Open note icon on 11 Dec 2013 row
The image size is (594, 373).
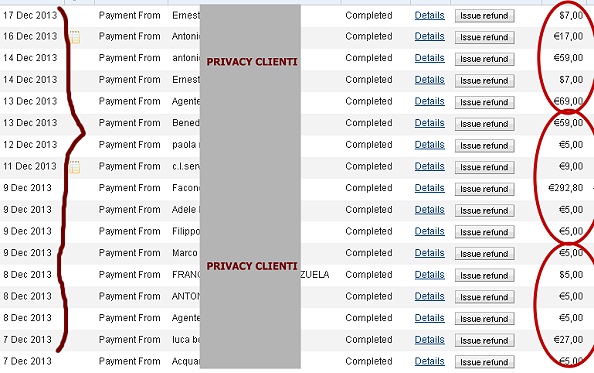coord(75,167)
